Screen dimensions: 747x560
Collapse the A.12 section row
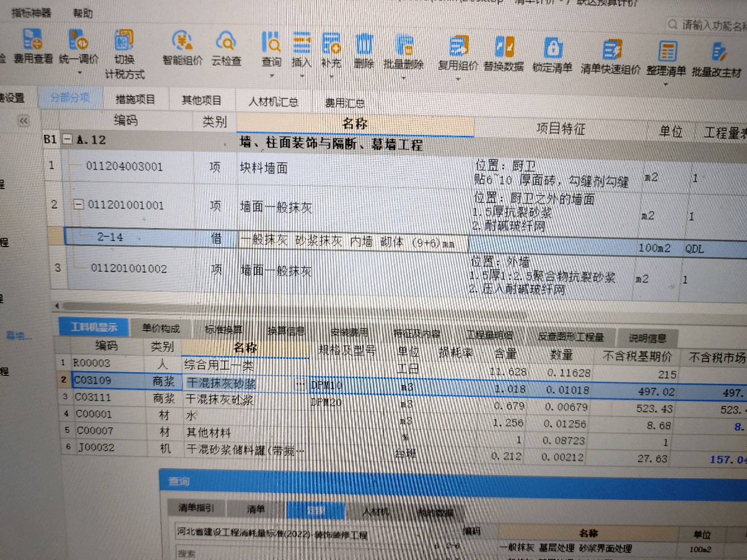pos(67,139)
